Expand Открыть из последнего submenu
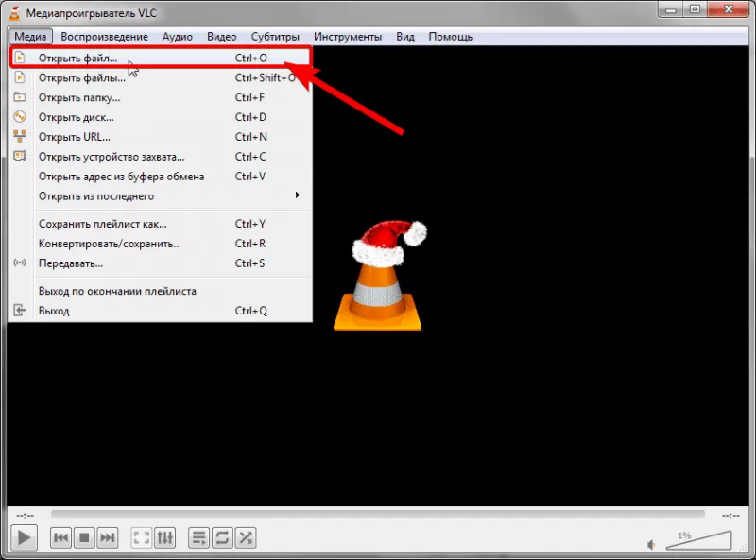 click(x=160, y=196)
